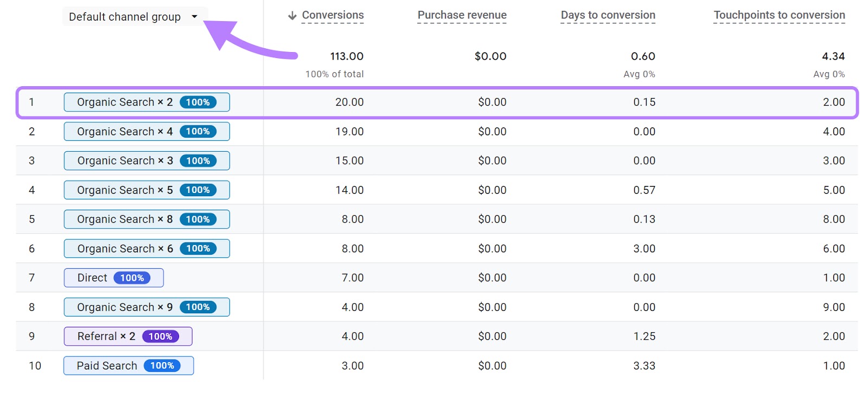
Task: Click the 100% badge on Direct row
Action: click(x=132, y=278)
